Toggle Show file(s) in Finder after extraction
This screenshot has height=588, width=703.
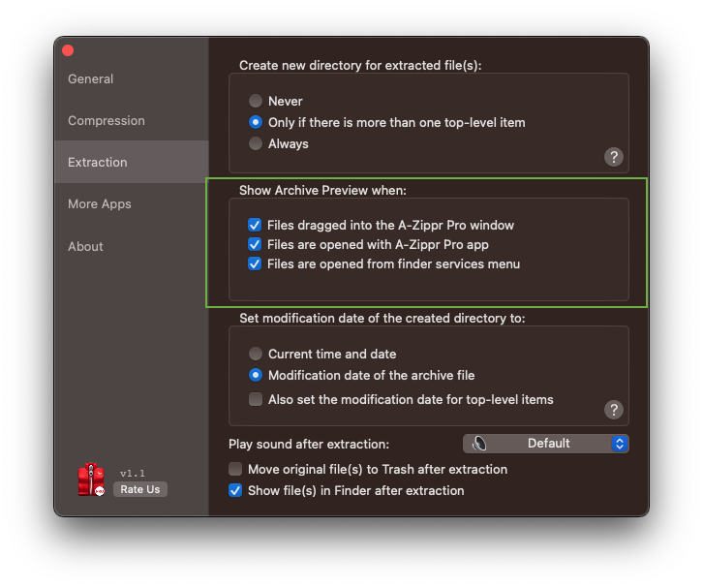(x=235, y=490)
